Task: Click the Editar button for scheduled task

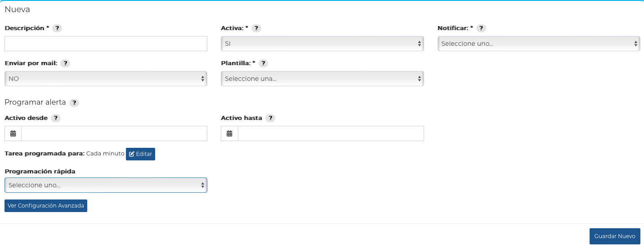Action: coord(140,154)
